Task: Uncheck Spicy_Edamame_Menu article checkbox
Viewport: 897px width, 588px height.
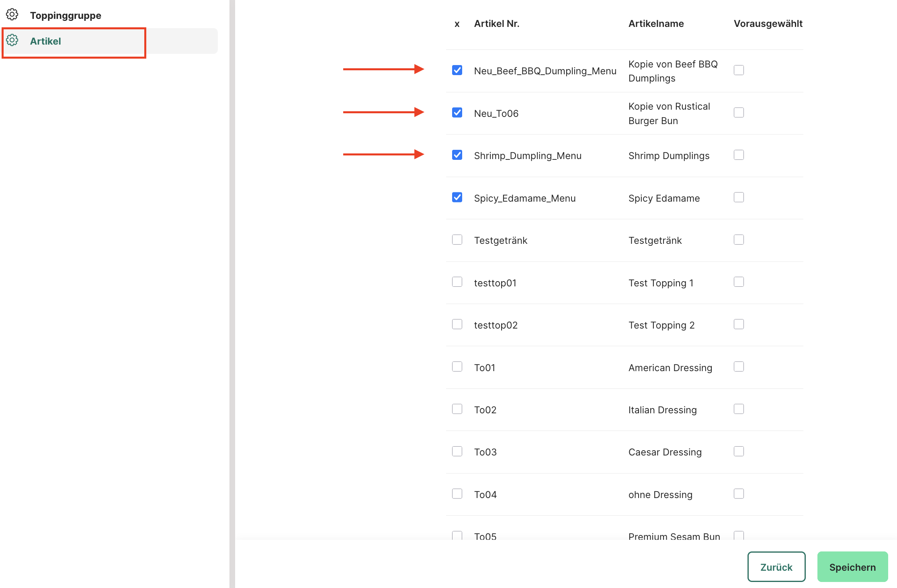Action: 457,197
